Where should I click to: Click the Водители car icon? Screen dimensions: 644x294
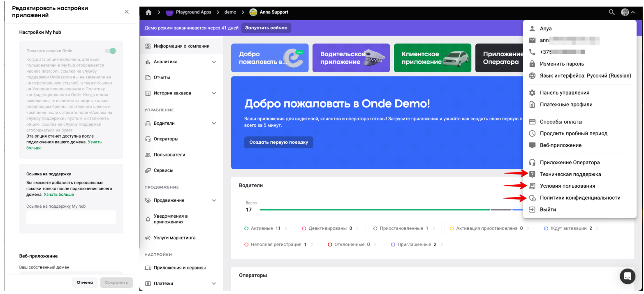pos(148,123)
